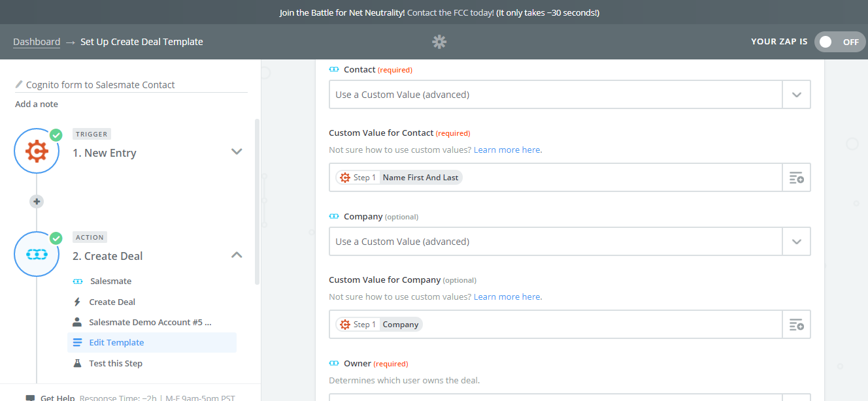Click the Owner (required) field label
Viewport: 868px width, 401px height.
coord(376,364)
